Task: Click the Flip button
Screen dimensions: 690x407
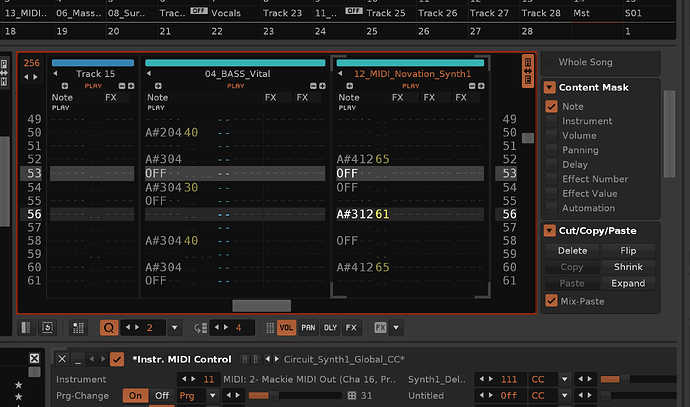Action: [x=628, y=250]
